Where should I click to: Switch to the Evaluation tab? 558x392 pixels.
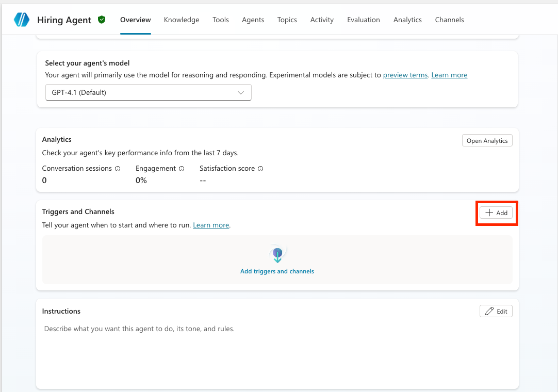[364, 20]
